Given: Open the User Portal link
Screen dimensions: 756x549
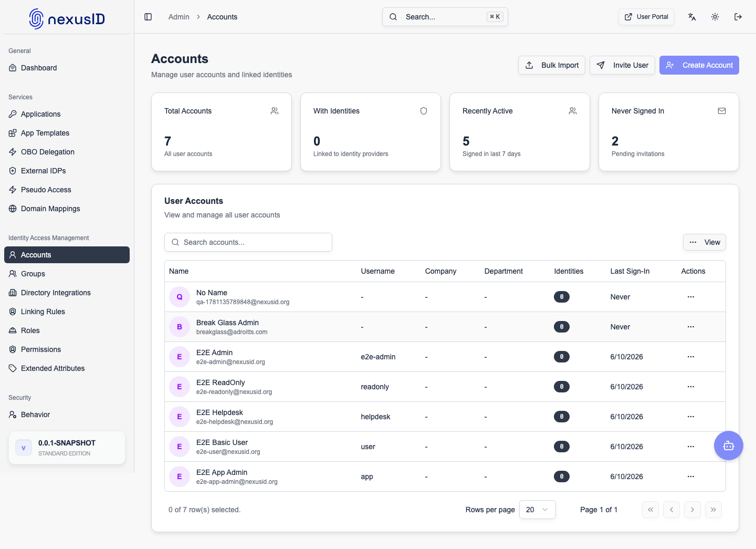Looking at the screenshot, I should tap(646, 17).
